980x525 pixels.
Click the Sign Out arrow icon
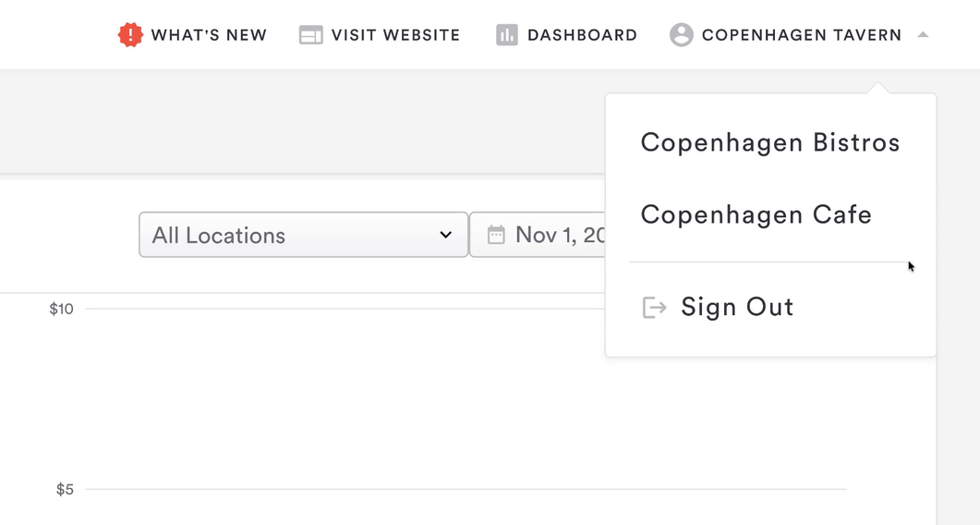click(x=654, y=307)
